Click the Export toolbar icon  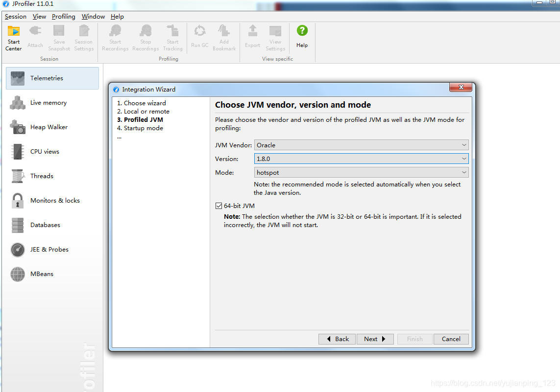[x=252, y=31]
